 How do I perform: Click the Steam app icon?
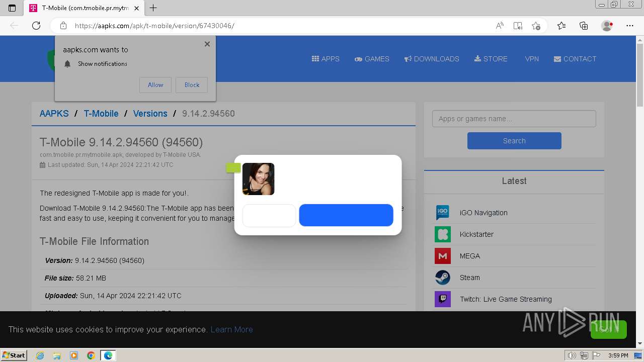tap(443, 278)
